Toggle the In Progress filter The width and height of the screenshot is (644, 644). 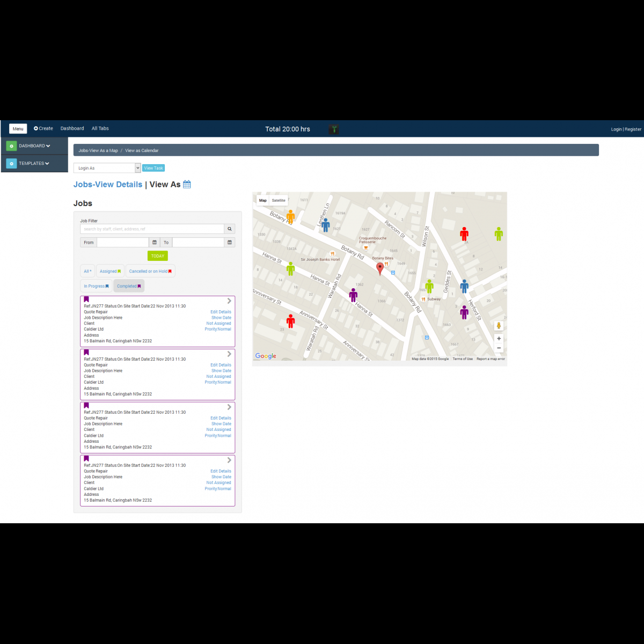tap(96, 286)
